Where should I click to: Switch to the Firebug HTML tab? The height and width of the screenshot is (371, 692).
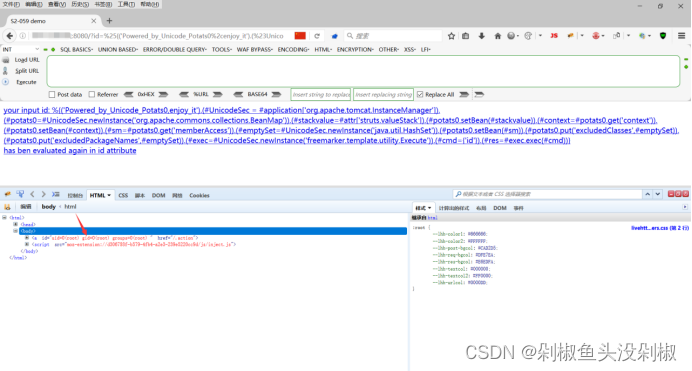(x=100, y=195)
